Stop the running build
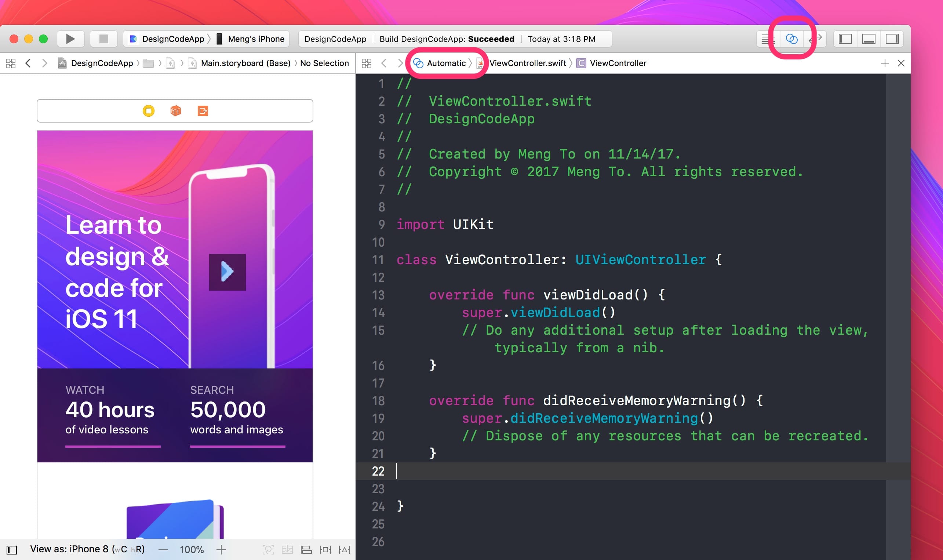The image size is (943, 560). pyautogui.click(x=104, y=39)
